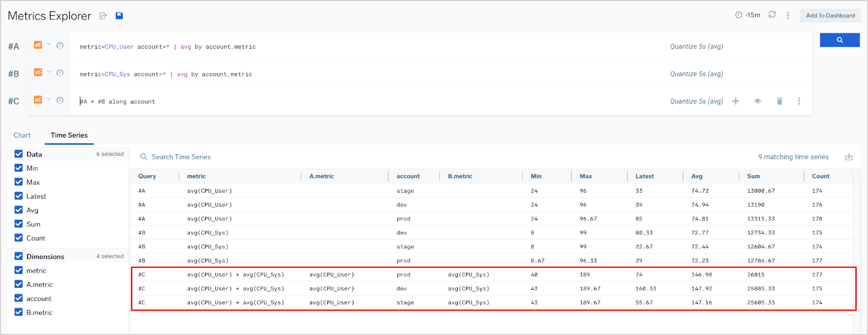The height and width of the screenshot is (335, 868).
Task: Click the save metrics query icon
Action: point(120,16)
